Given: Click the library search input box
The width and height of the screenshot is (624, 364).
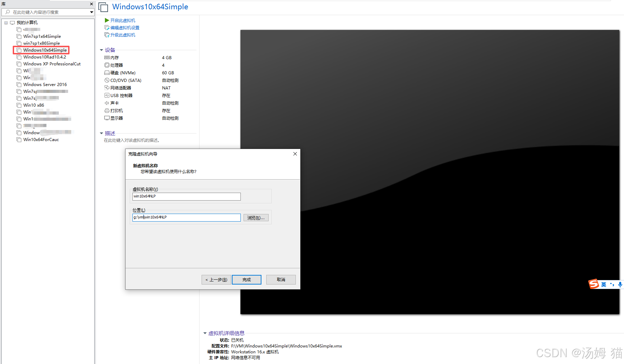Looking at the screenshot, I should click(x=48, y=12).
